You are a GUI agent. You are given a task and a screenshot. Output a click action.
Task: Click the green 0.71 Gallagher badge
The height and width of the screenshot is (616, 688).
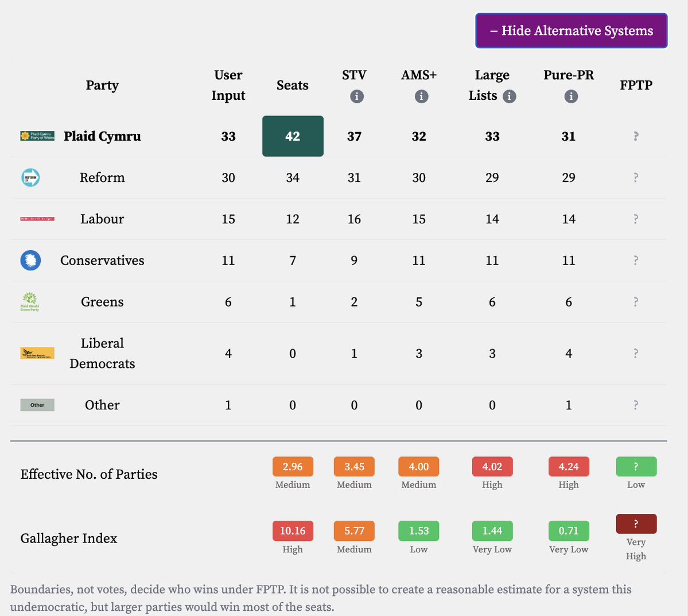[569, 530]
